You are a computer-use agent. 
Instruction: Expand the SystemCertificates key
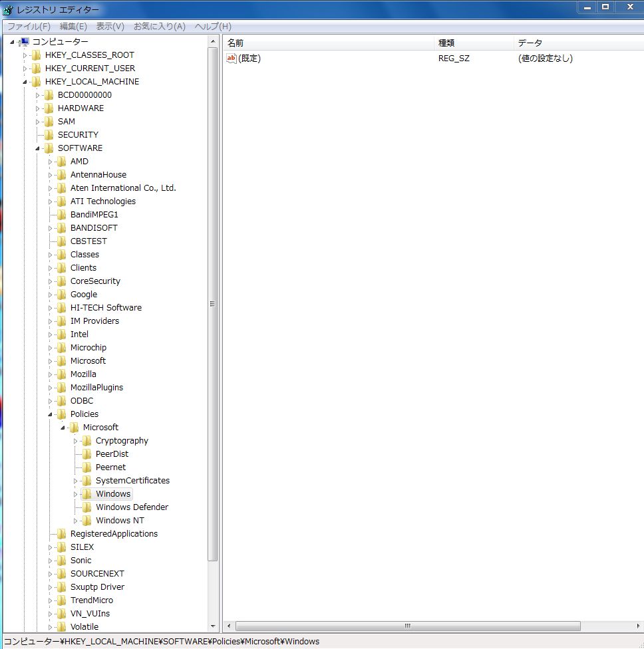pyautogui.click(x=75, y=481)
